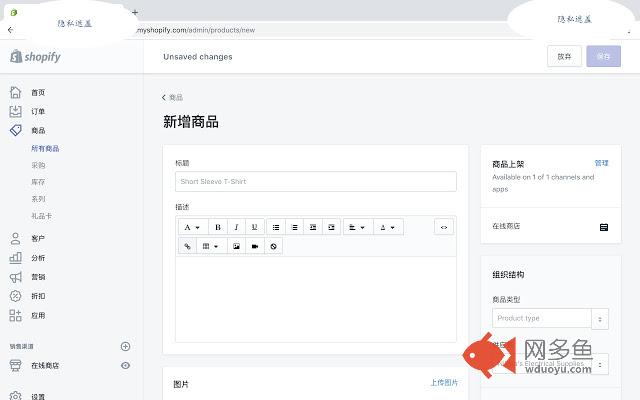Screen dimensions: 640x400
Task: Click the Shopify logo
Action: [35, 56]
